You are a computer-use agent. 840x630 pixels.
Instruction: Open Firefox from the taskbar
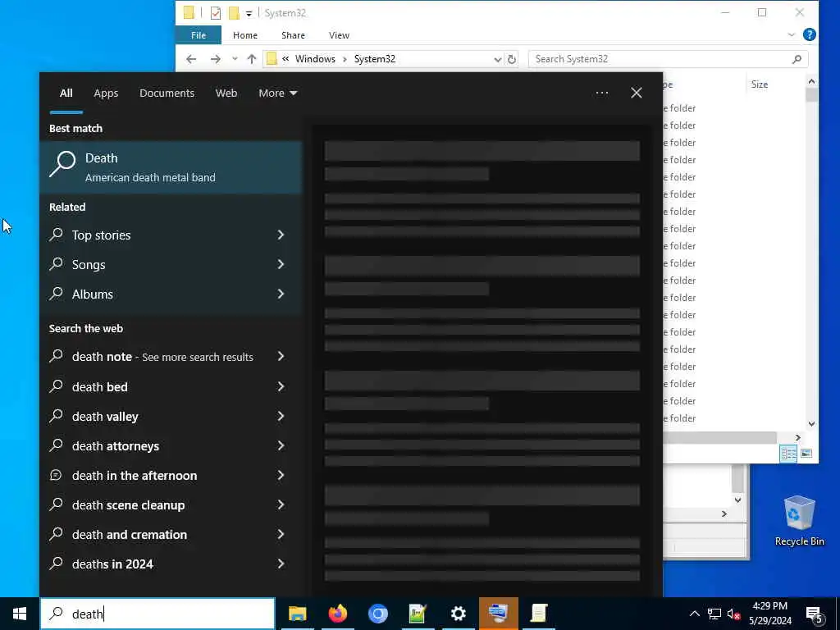tap(337, 614)
